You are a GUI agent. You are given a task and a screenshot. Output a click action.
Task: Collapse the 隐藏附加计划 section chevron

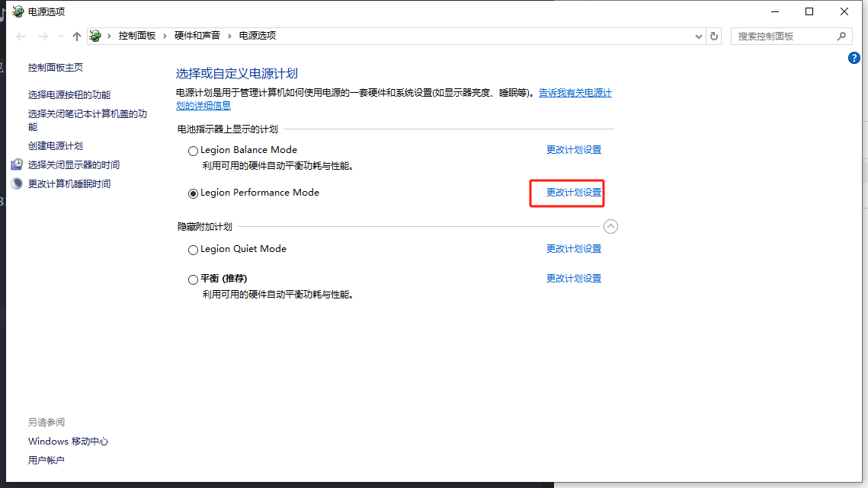(610, 226)
